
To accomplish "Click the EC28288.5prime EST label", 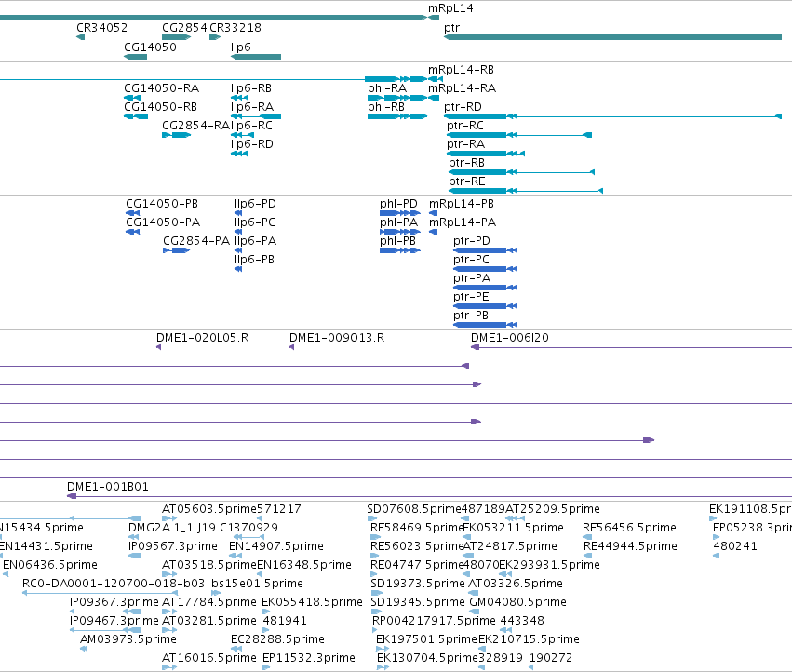I will coord(278,639).
